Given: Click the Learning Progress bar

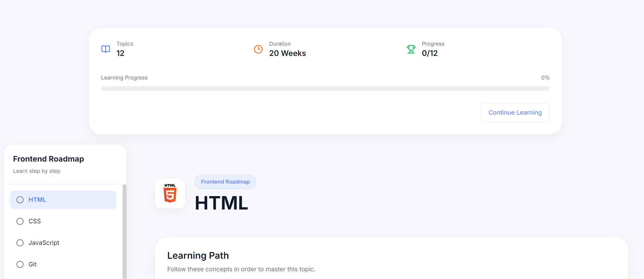Looking at the screenshot, I should point(325,88).
